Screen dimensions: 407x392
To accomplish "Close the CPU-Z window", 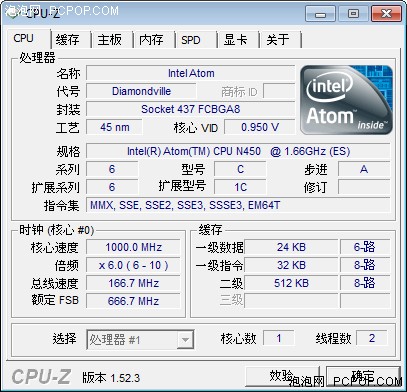I will [386, 14].
